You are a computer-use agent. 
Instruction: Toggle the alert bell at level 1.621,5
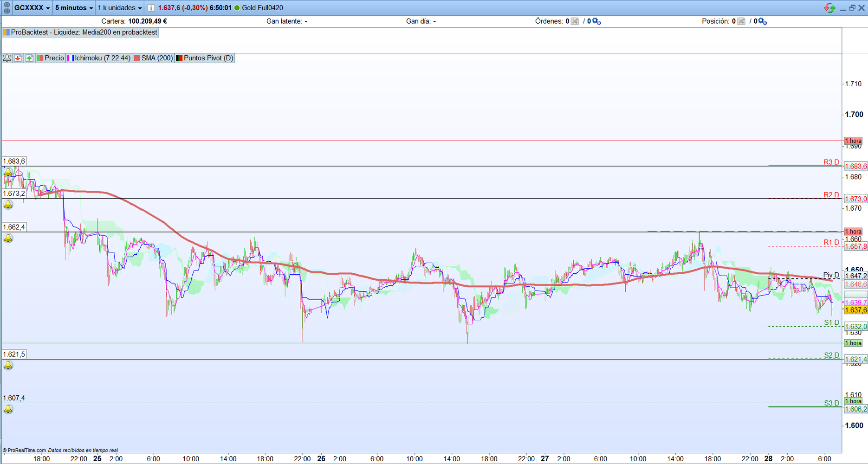coord(8,366)
